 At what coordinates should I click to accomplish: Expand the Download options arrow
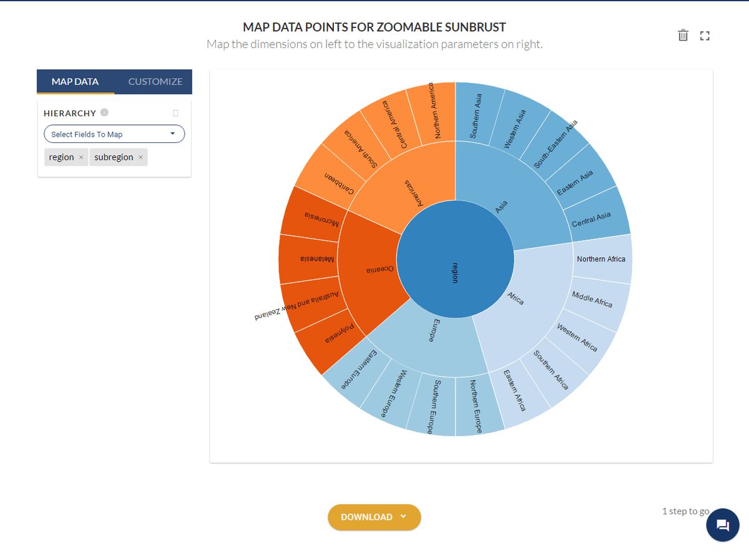pos(403,516)
